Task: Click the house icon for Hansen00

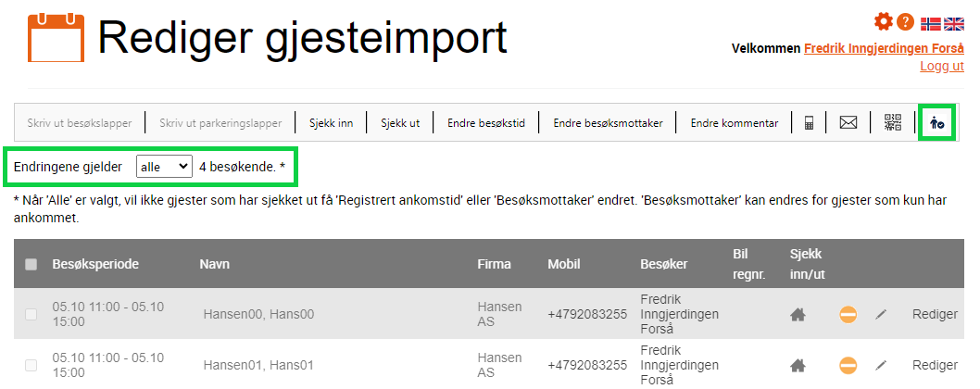Action: click(x=798, y=315)
